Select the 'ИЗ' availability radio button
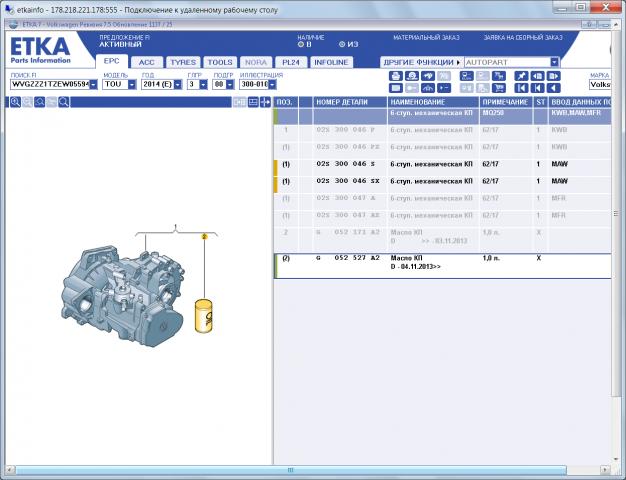626x480 pixels. (x=342, y=44)
